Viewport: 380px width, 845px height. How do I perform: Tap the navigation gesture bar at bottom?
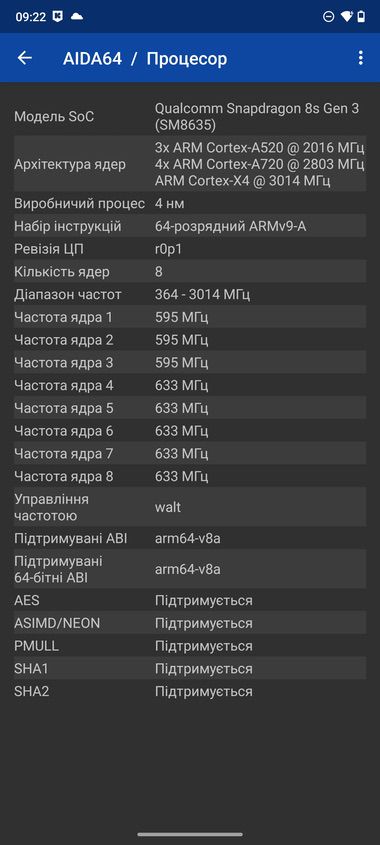[190, 834]
